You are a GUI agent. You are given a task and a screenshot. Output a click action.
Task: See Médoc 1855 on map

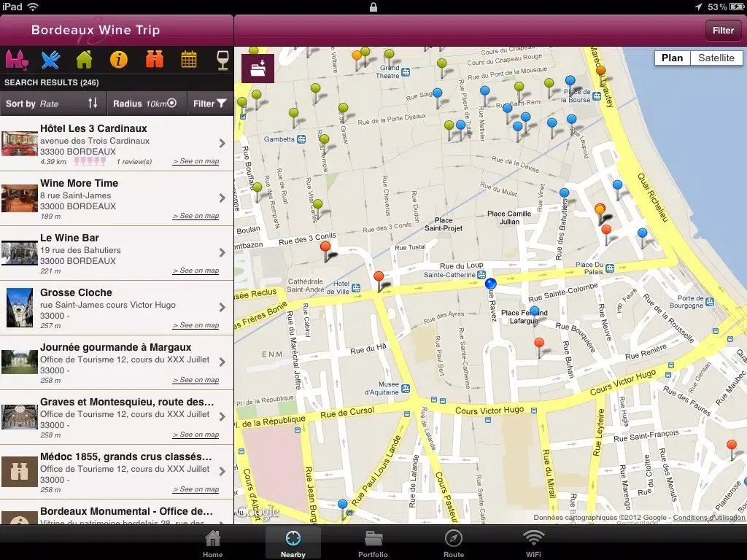pyautogui.click(x=196, y=490)
